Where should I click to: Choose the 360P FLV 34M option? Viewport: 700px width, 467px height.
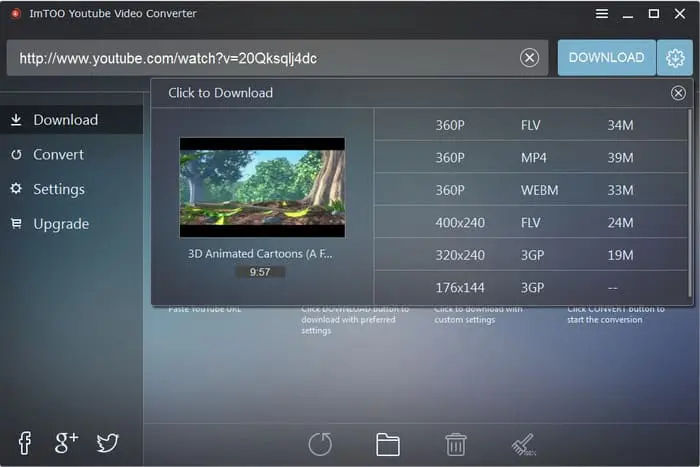[531, 125]
